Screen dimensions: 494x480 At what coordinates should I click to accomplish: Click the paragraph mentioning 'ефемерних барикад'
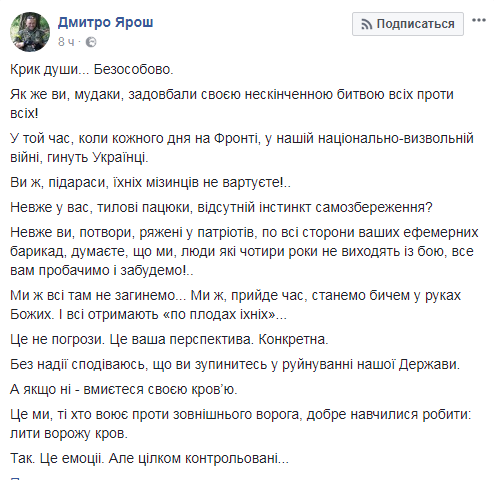[244, 251]
